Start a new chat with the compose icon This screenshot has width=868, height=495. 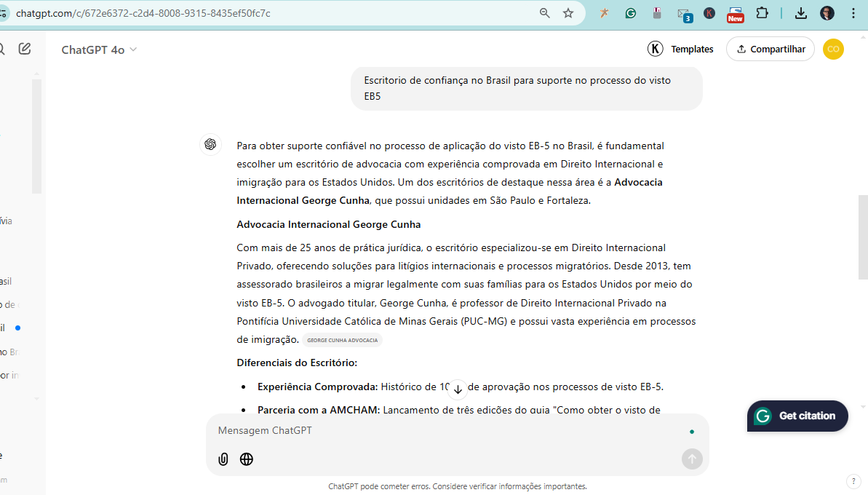[25, 49]
